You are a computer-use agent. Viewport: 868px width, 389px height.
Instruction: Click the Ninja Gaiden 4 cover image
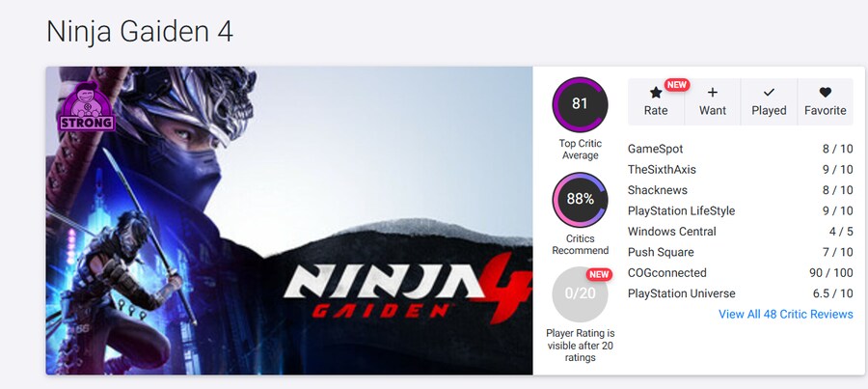pos(289,220)
